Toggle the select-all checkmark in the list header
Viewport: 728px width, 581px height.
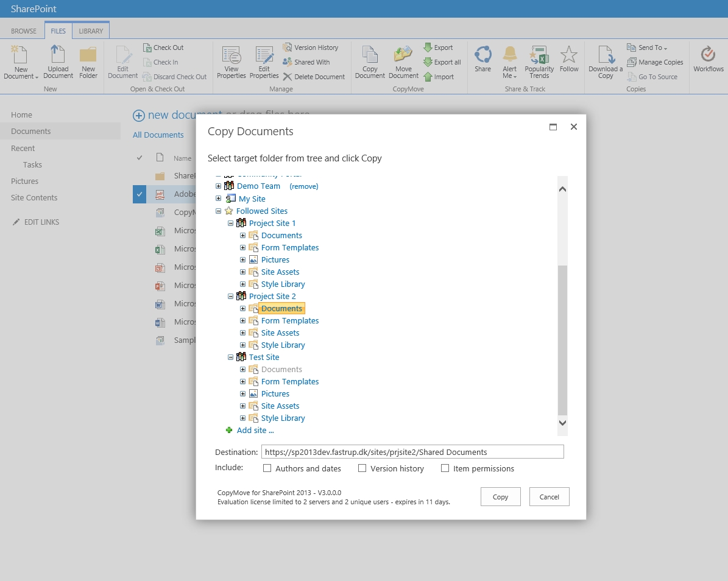140,158
